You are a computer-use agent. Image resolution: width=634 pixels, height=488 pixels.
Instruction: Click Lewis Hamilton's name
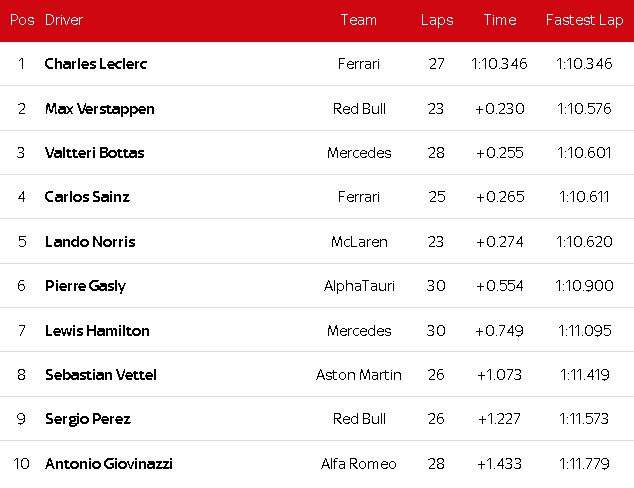tap(97, 331)
